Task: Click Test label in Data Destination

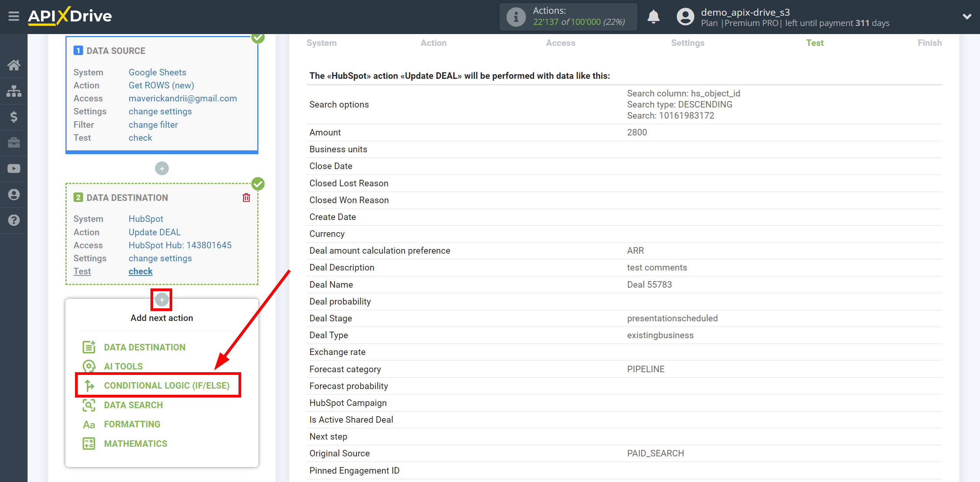Action: 82,271
